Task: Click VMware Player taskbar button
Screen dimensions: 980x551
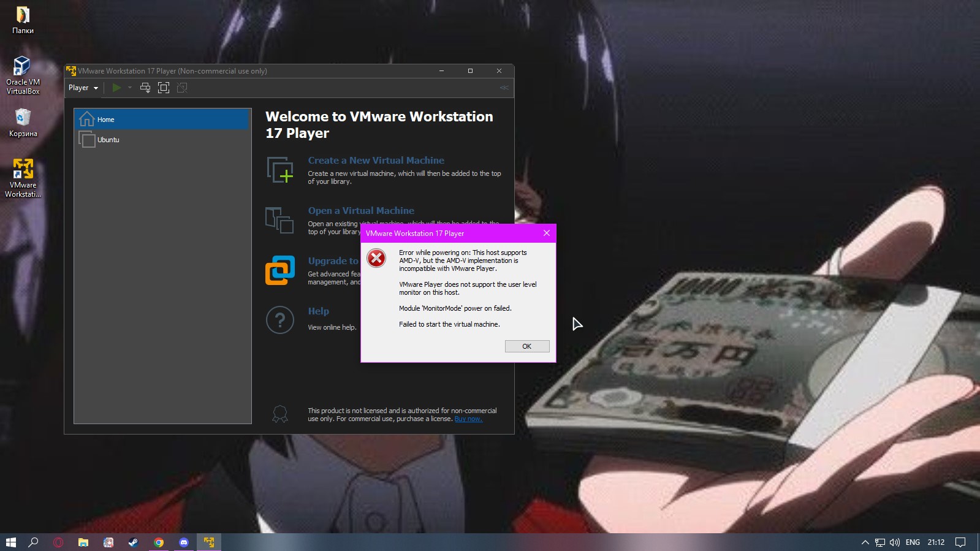Action: (x=209, y=542)
